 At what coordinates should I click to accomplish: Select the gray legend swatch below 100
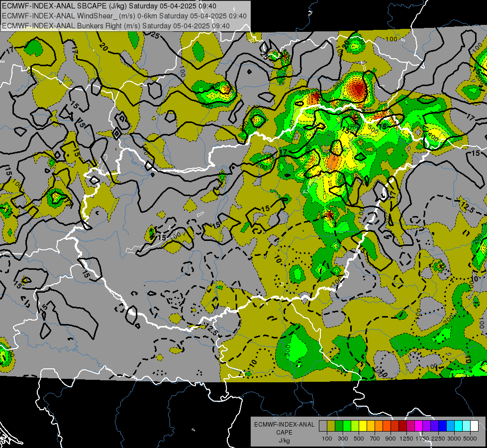click(323, 426)
